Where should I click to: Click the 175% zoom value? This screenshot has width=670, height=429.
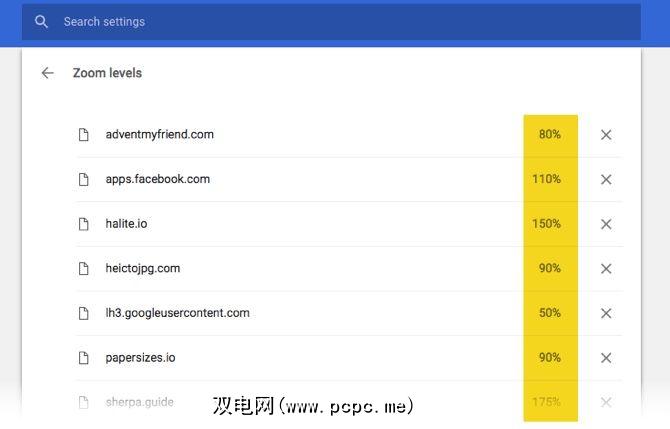[547, 402]
